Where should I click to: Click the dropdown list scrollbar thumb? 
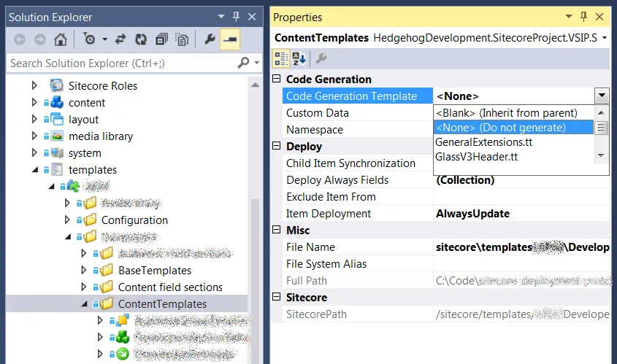602,128
